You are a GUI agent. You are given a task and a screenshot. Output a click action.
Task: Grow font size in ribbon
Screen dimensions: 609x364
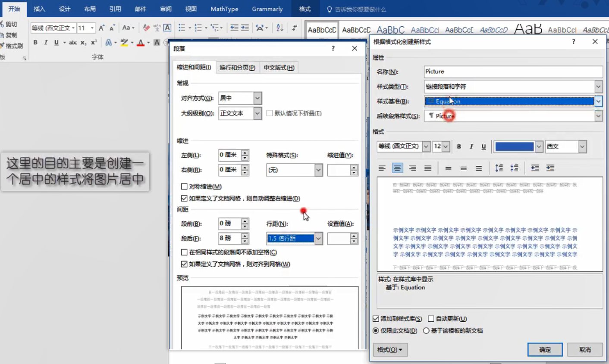tap(101, 28)
